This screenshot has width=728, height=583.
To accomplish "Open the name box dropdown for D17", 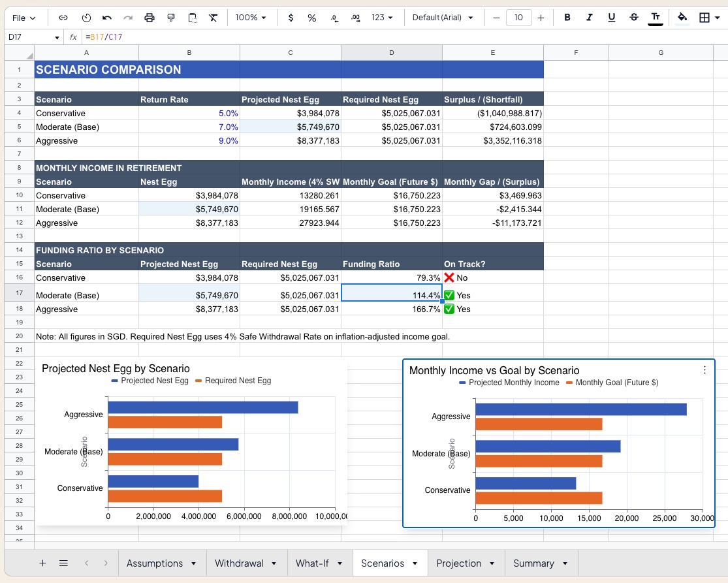I will click(57, 38).
